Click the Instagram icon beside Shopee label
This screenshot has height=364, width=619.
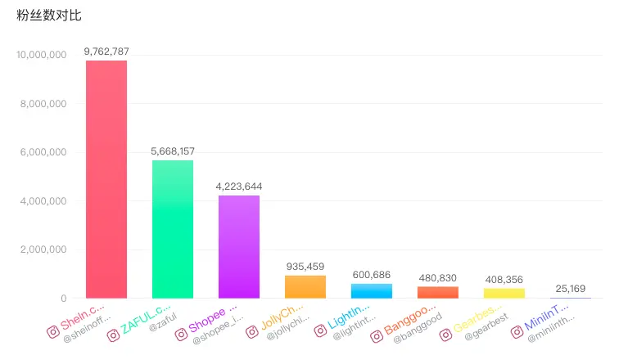[x=181, y=335]
